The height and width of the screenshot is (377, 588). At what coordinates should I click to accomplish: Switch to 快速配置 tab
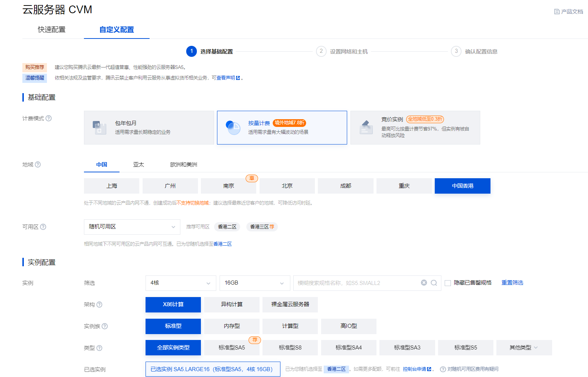52,30
